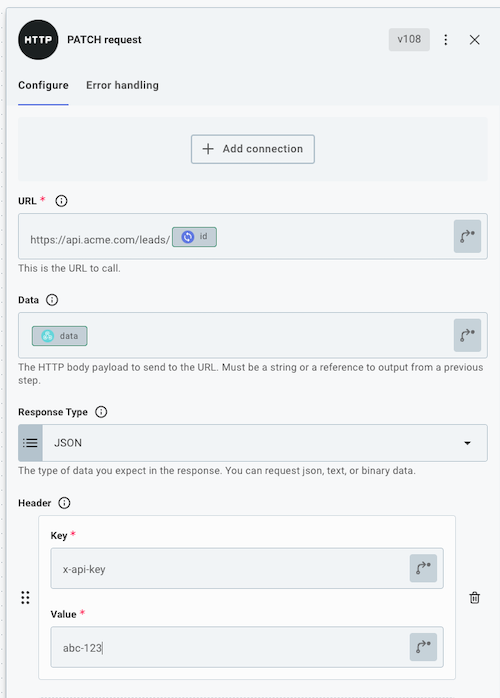This screenshot has width=500, height=698.
Task: Click the PATCH request title text
Action: click(104, 40)
